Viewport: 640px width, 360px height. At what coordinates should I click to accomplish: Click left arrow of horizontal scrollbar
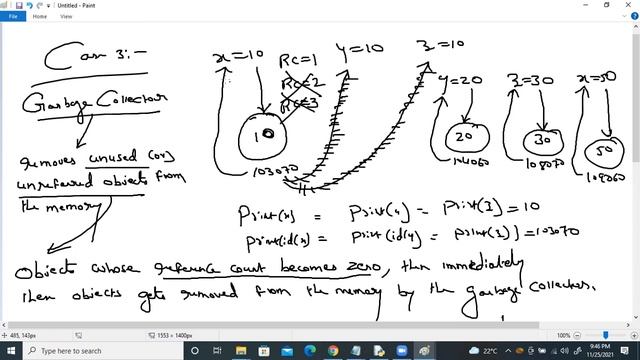click(x=4, y=325)
